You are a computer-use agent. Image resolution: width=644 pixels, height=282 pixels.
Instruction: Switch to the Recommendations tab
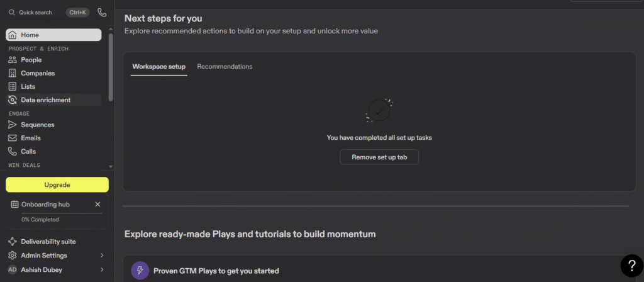(225, 67)
